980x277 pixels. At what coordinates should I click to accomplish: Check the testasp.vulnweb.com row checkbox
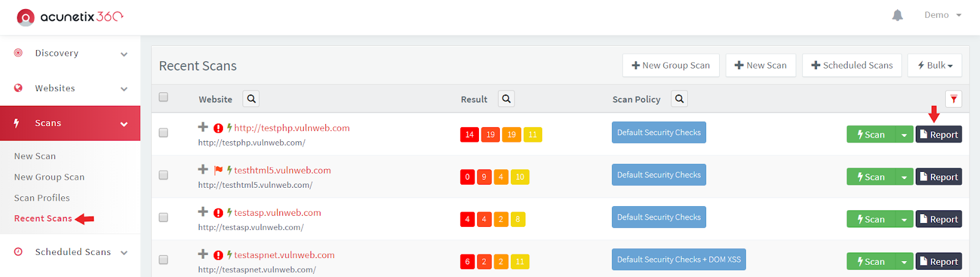click(163, 217)
